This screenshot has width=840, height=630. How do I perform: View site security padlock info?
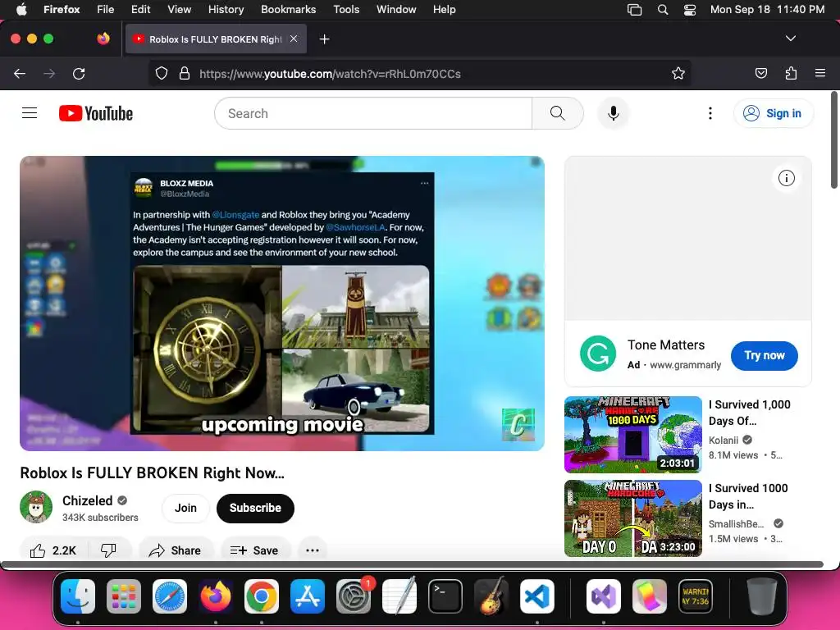[x=185, y=73]
